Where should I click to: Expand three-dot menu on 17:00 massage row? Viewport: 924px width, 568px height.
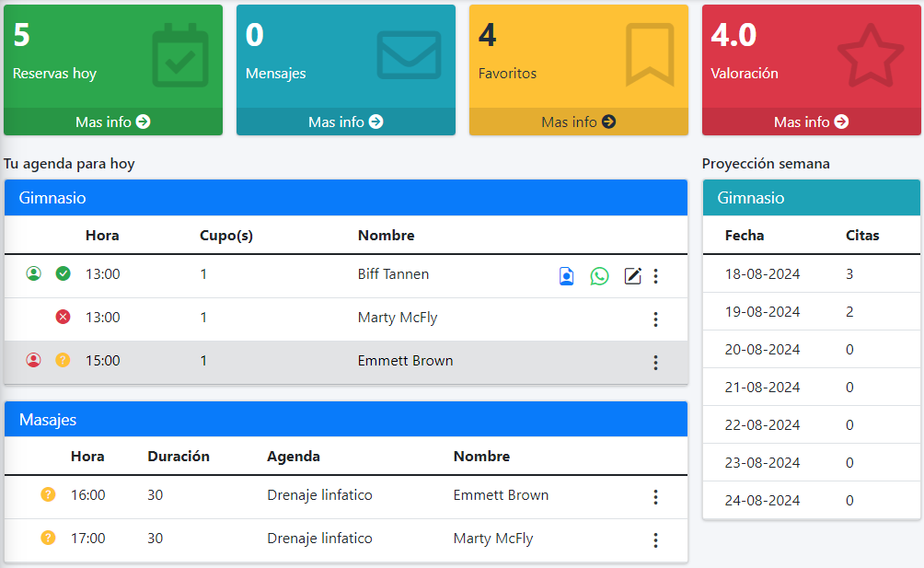[x=655, y=540]
